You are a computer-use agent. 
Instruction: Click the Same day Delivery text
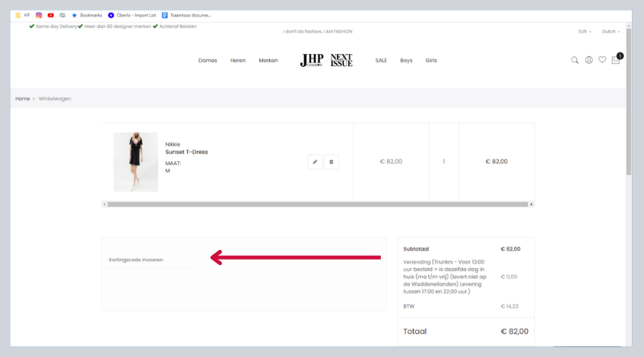[56, 27]
